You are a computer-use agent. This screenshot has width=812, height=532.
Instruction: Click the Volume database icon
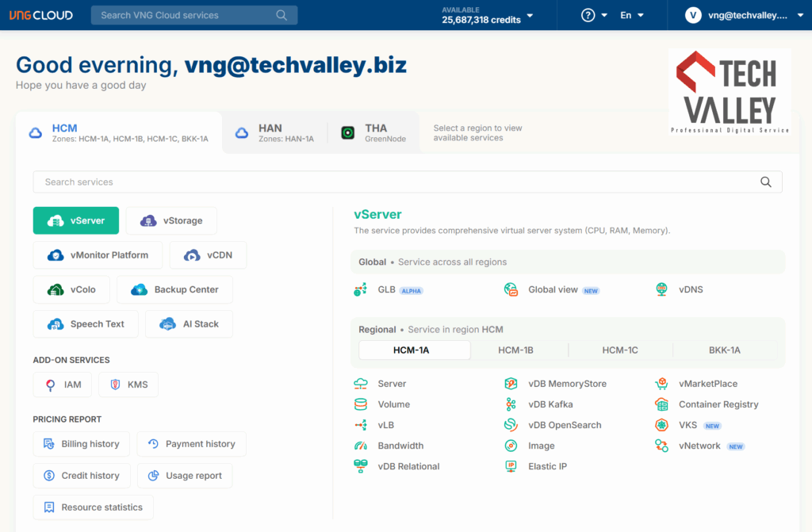coord(361,404)
